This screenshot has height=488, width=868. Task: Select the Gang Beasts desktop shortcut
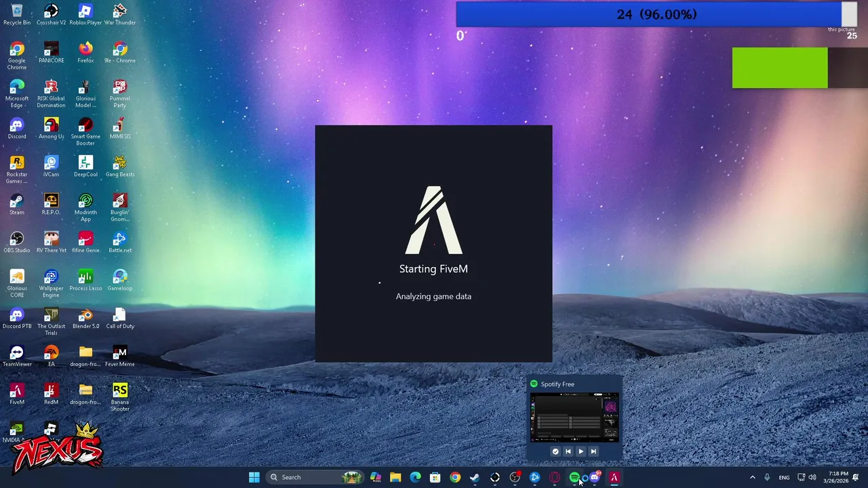[x=120, y=166]
